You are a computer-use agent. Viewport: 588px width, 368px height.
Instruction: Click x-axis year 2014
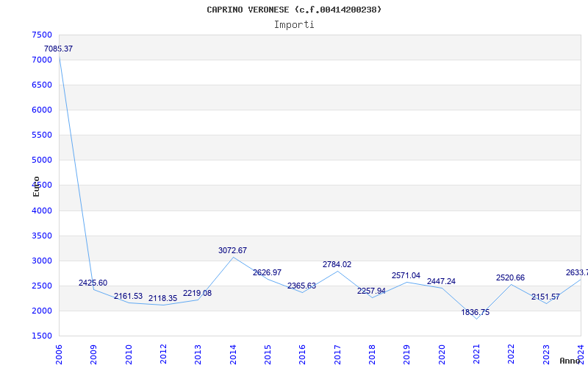point(233,355)
